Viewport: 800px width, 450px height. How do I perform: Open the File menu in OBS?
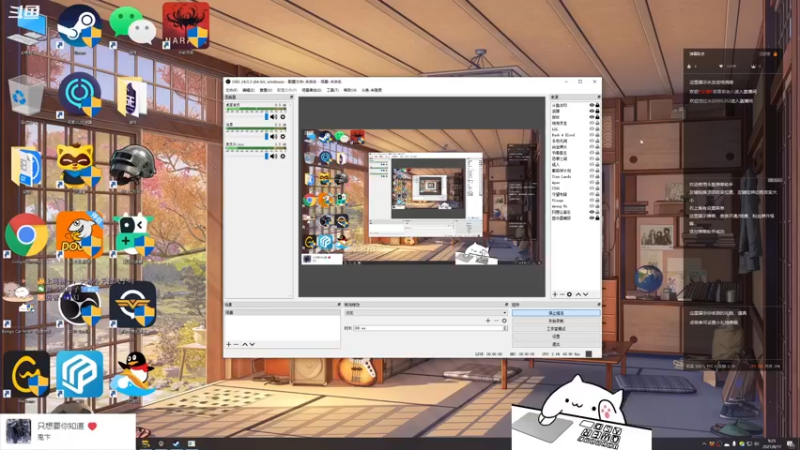tap(231, 90)
